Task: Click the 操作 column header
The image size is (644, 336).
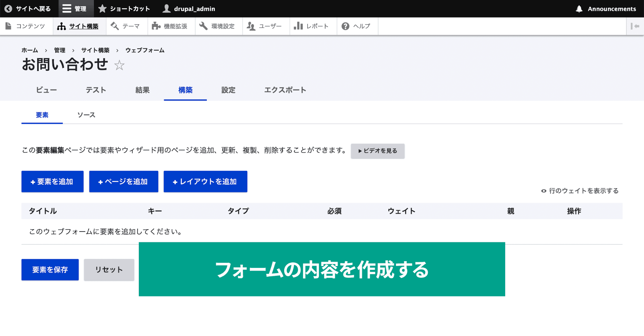Action: (574, 211)
